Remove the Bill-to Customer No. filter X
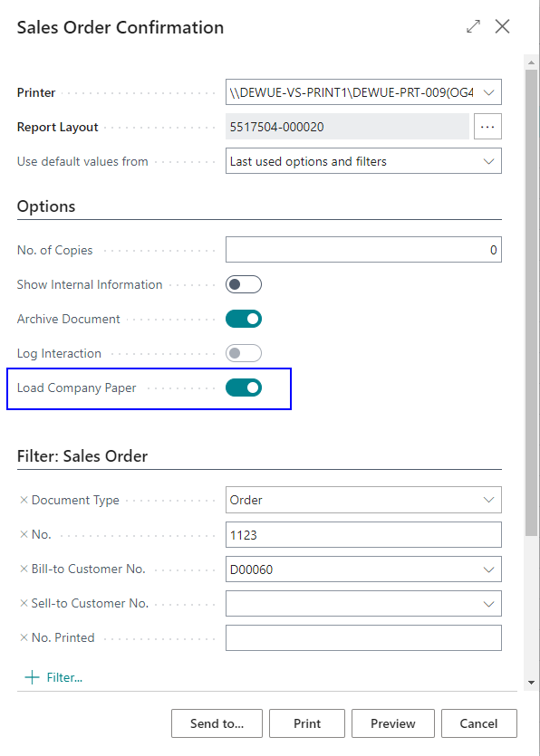 24,569
